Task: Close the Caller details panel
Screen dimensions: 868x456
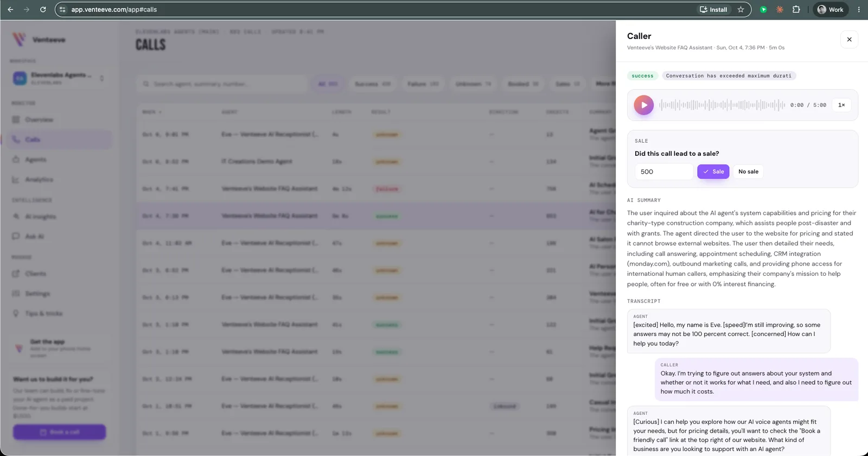Action: [x=849, y=40]
